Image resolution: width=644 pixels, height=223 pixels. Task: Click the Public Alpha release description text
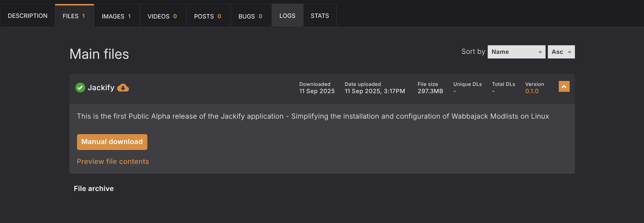313,116
